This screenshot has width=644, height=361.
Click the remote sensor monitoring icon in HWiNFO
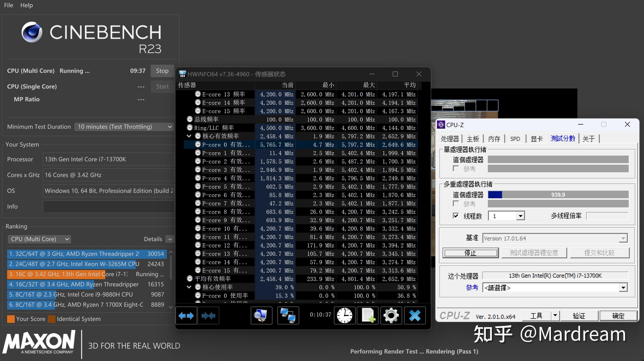pyautogui.click(x=289, y=315)
